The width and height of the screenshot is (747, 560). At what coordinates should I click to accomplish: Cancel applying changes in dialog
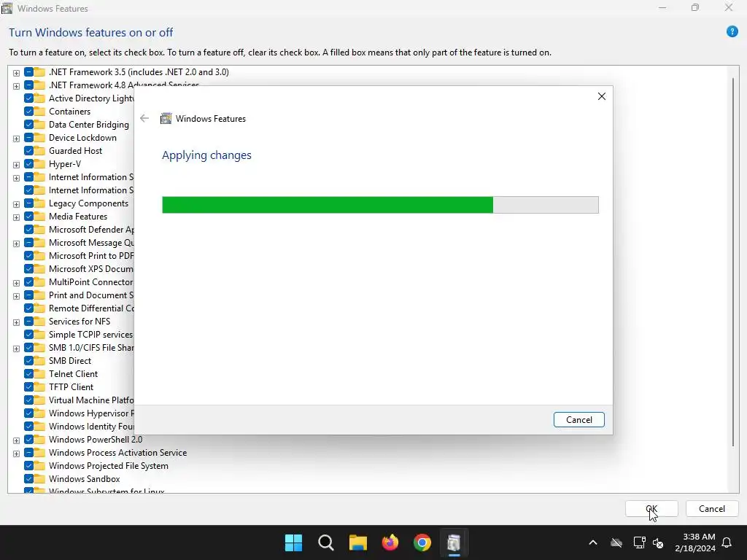[x=578, y=419]
